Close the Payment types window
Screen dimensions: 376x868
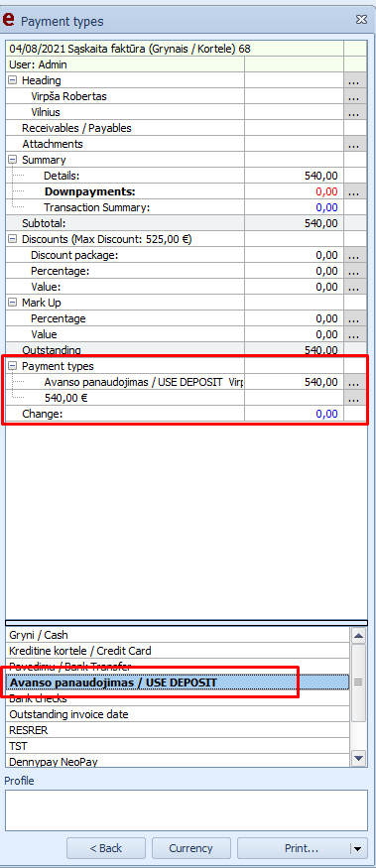[x=361, y=20]
